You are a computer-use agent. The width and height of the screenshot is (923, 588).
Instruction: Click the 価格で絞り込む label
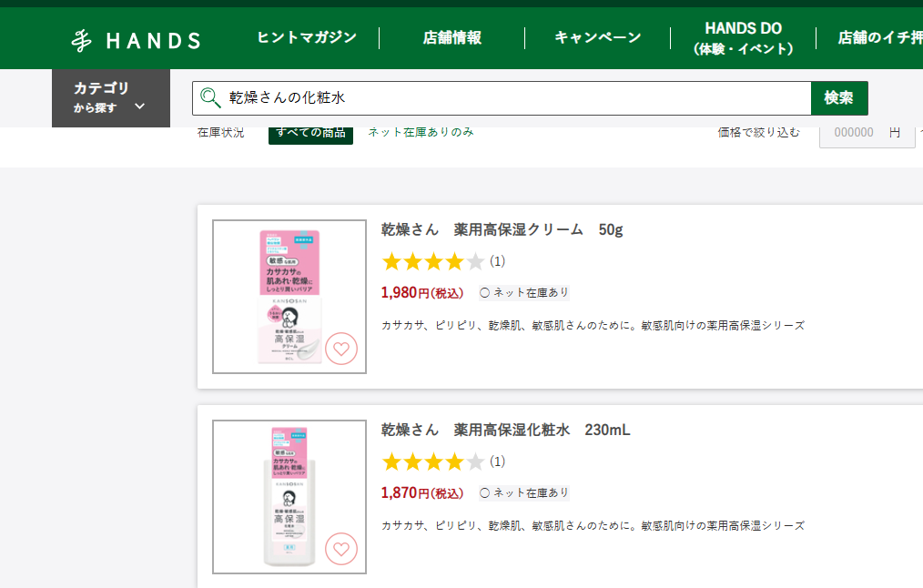[759, 132]
